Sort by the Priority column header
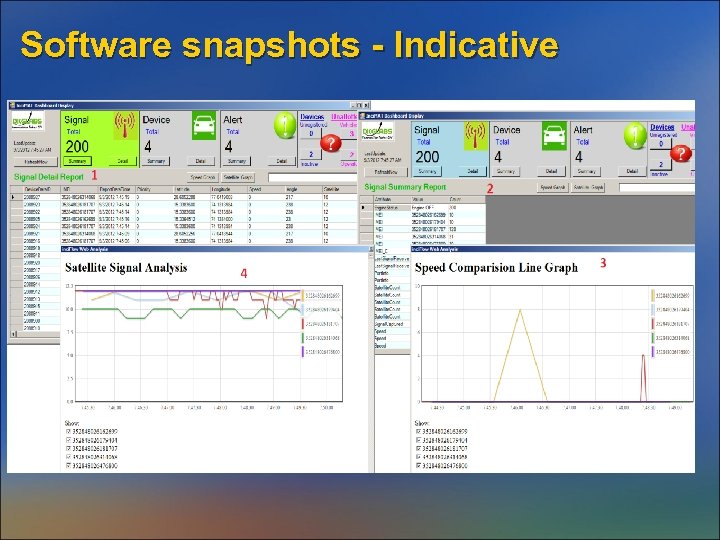 point(153,189)
